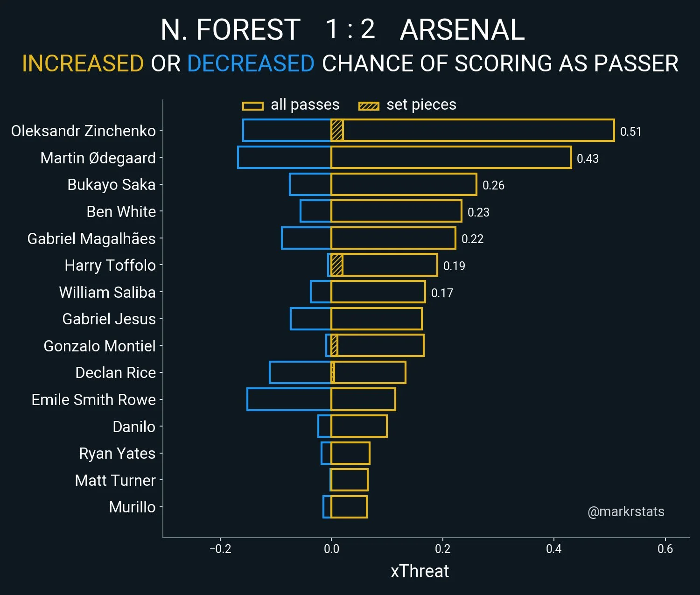The image size is (700, 595).
Task: Click the Bukayo Saka player label
Action: (111, 184)
